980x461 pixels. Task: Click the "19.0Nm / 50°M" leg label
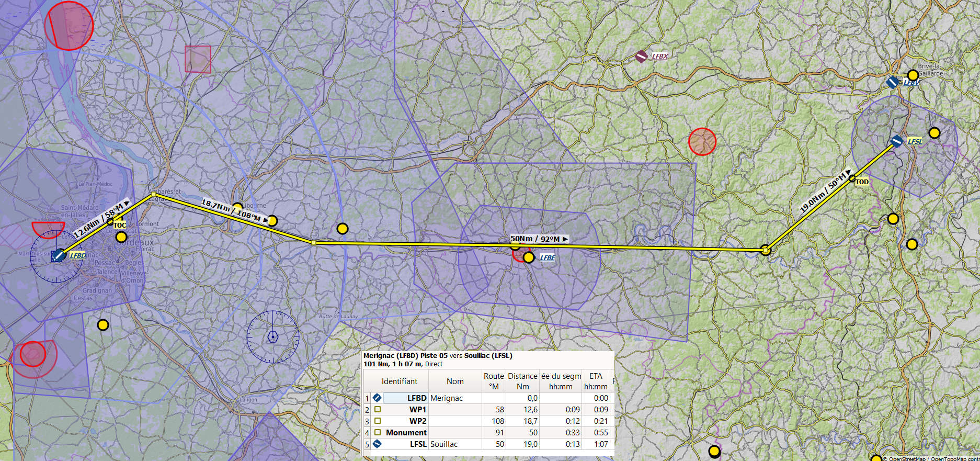tap(826, 191)
